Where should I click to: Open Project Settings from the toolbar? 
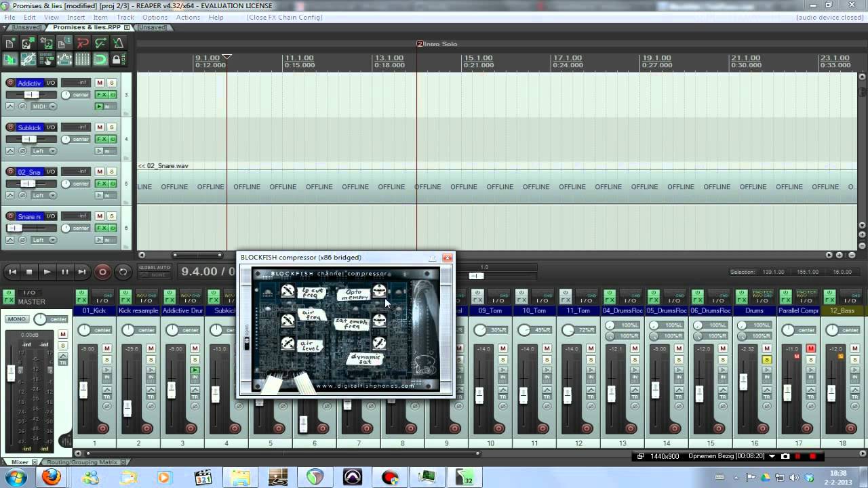coord(64,43)
